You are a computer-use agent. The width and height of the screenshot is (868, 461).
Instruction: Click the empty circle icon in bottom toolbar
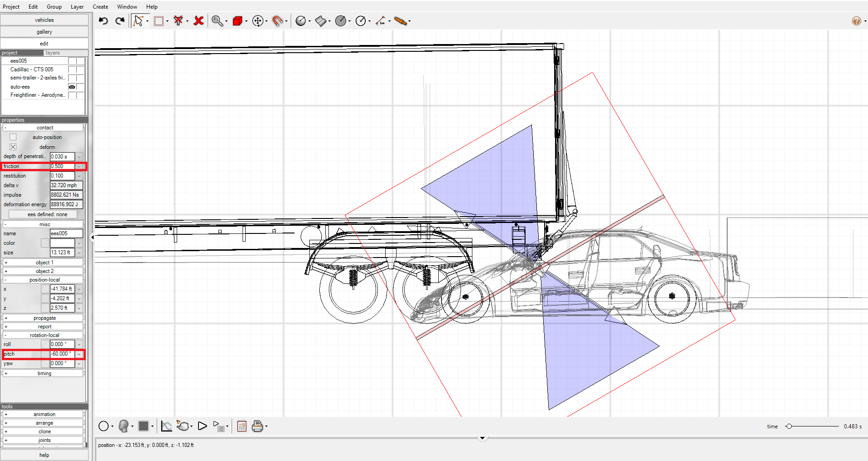[x=104, y=426]
